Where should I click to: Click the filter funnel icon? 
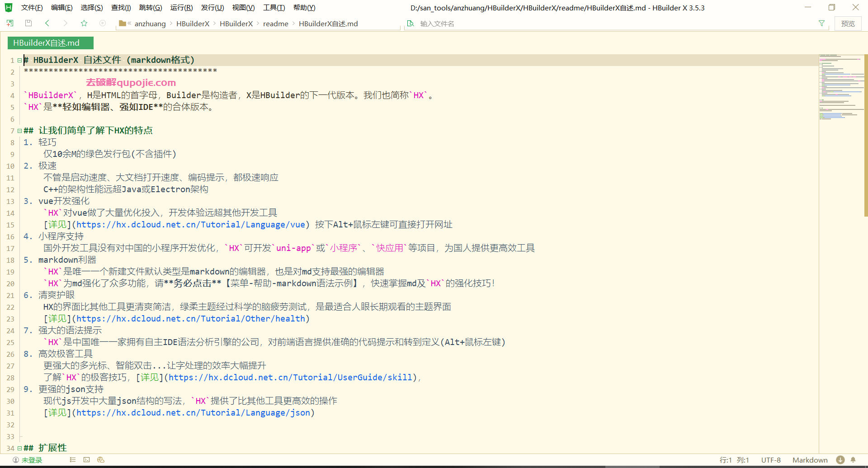coord(821,24)
